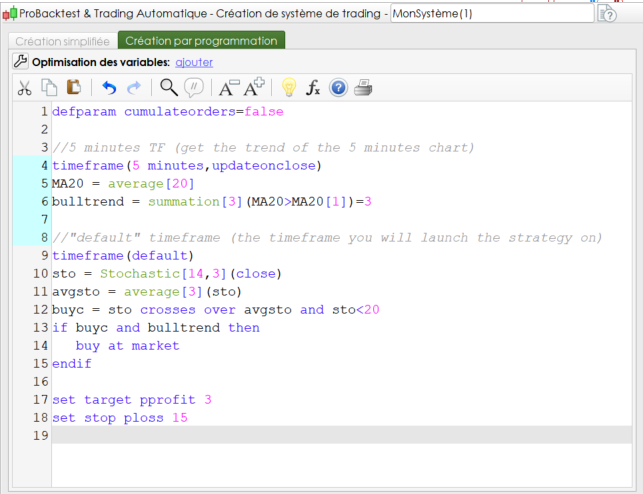Click the light bulb hint icon
This screenshot has height=494, width=643.
[289, 87]
